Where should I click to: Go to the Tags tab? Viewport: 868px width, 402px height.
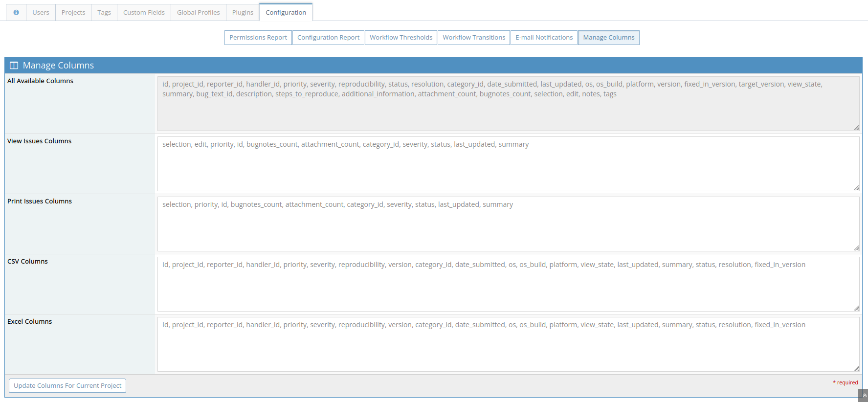104,12
